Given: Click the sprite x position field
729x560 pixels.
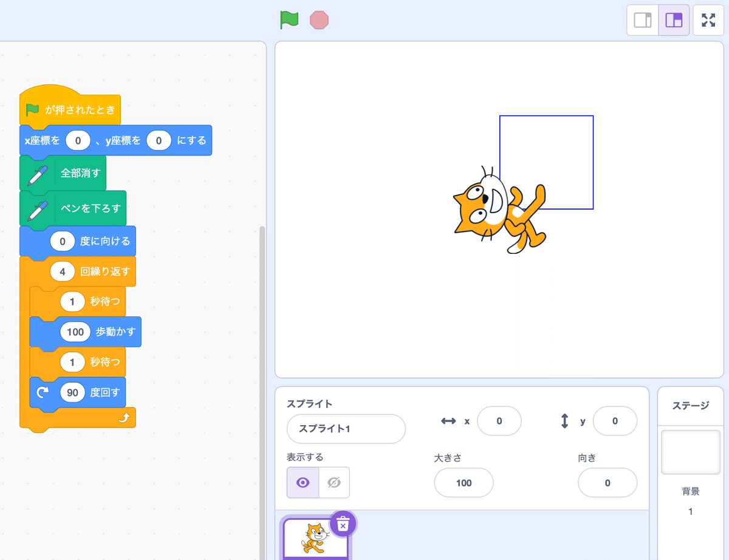Looking at the screenshot, I should pos(499,421).
